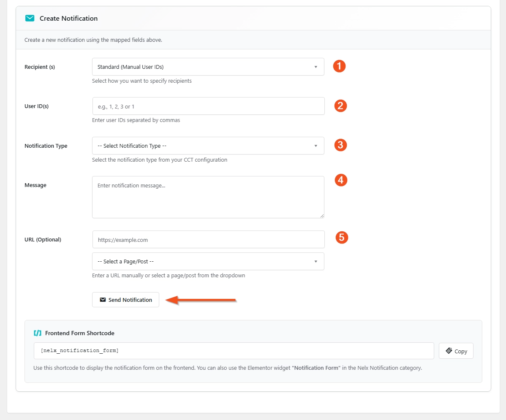
Task: Click the bold "Notification Form" widget name
Action: (x=316, y=368)
